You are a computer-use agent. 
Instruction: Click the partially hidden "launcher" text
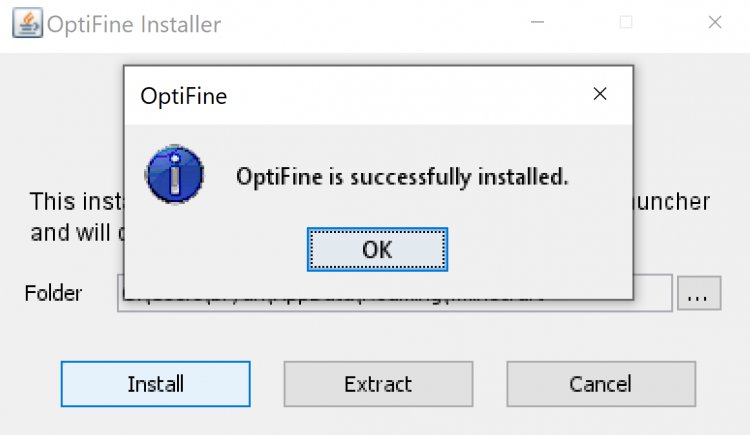click(x=672, y=201)
